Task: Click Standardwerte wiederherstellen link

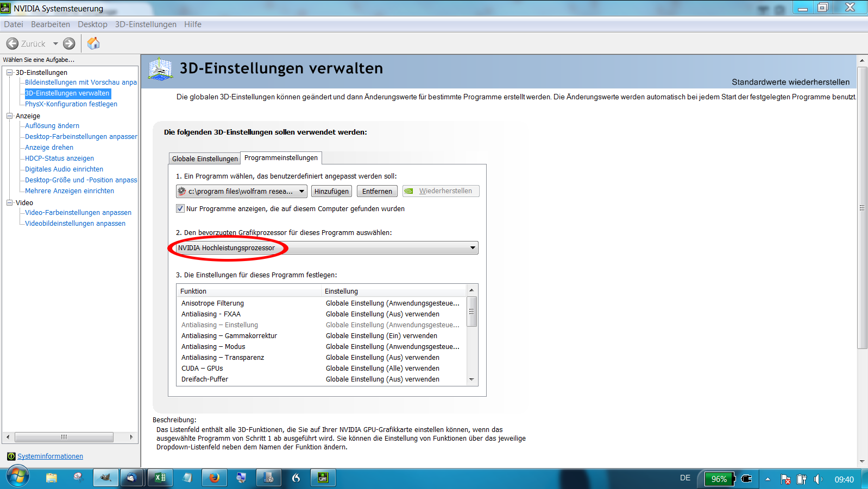Action: (x=790, y=82)
